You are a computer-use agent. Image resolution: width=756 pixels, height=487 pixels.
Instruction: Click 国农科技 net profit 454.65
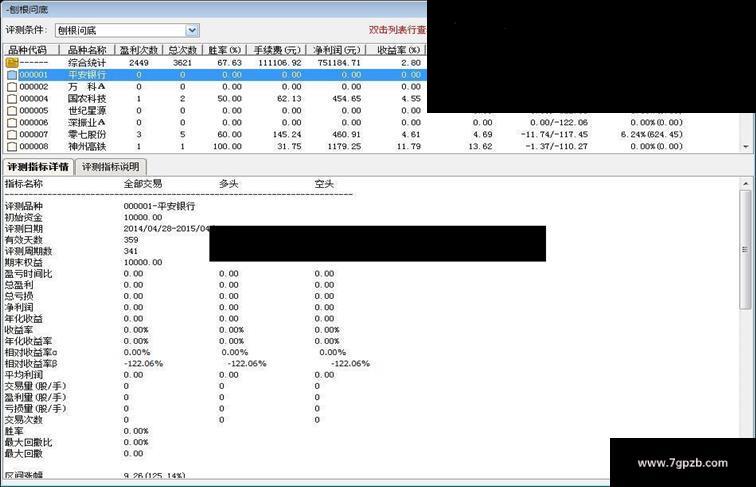347,98
